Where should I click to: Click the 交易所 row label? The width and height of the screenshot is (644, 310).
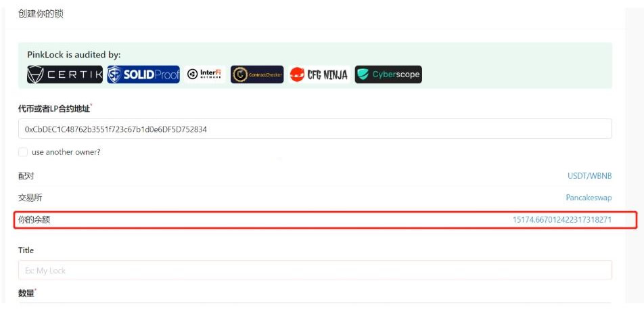pyautogui.click(x=30, y=198)
